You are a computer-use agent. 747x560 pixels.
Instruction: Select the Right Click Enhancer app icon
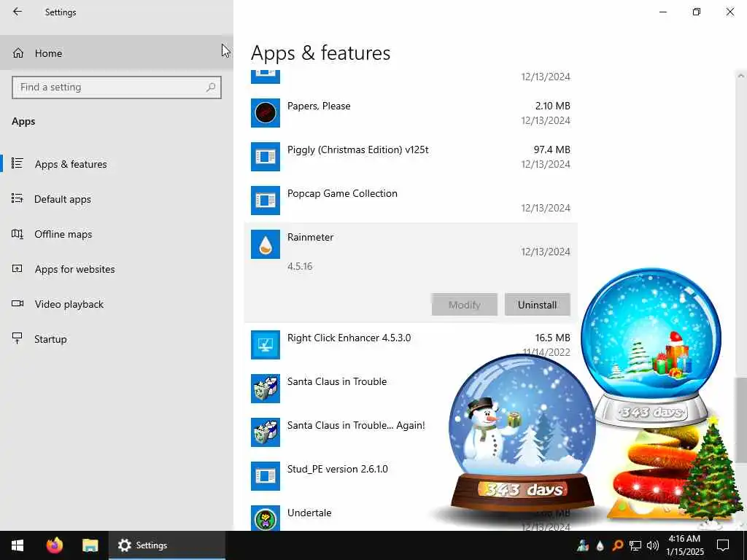pyautogui.click(x=266, y=345)
